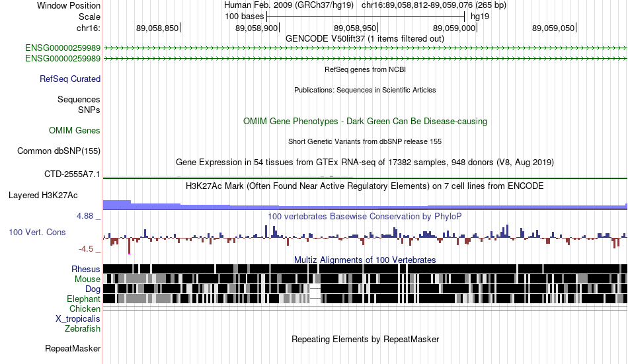
Task: Select the Dog alignment label
Action: [93, 289]
